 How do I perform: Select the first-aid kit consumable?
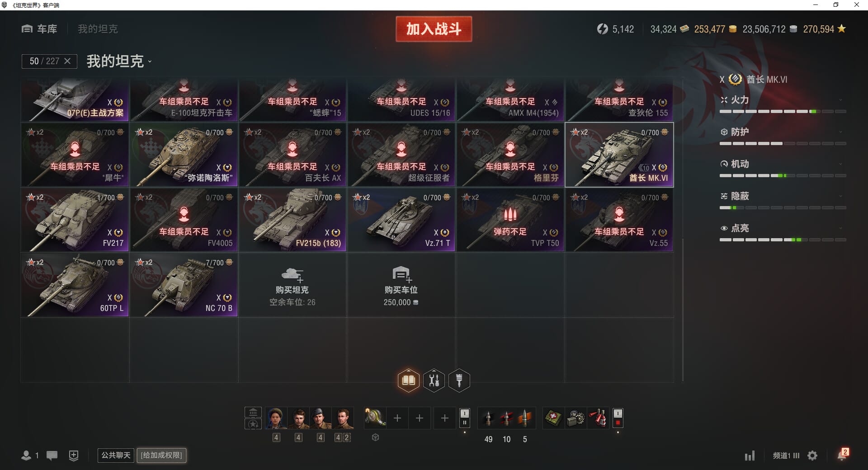tap(553, 418)
